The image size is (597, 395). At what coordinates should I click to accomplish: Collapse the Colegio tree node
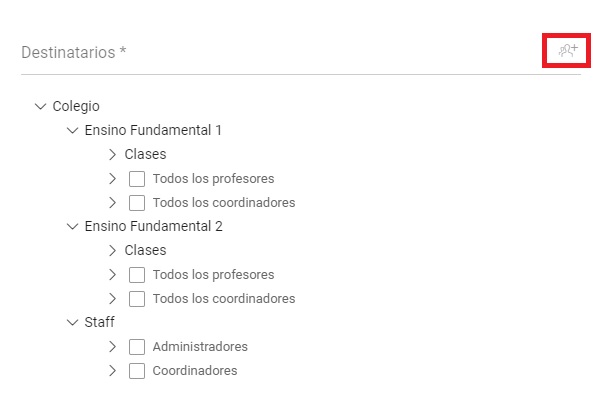pyautogui.click(x=40, y=106)
